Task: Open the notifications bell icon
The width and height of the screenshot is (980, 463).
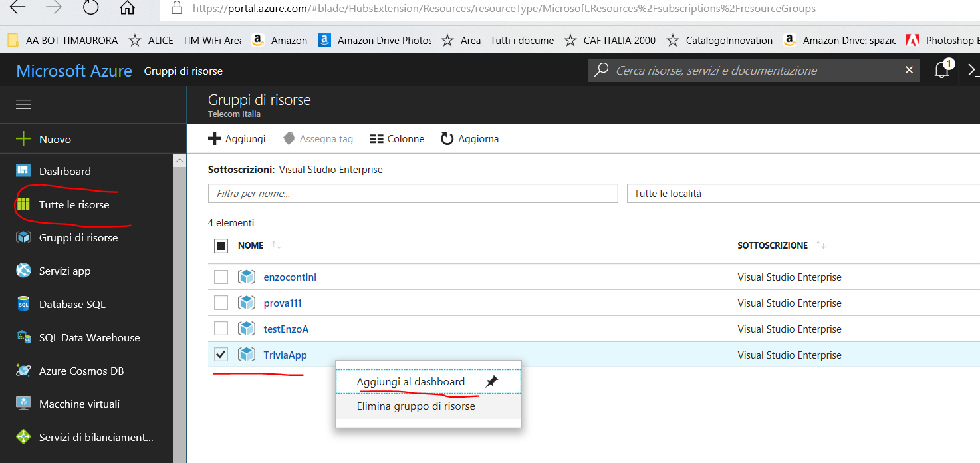Action: [941, 70]
